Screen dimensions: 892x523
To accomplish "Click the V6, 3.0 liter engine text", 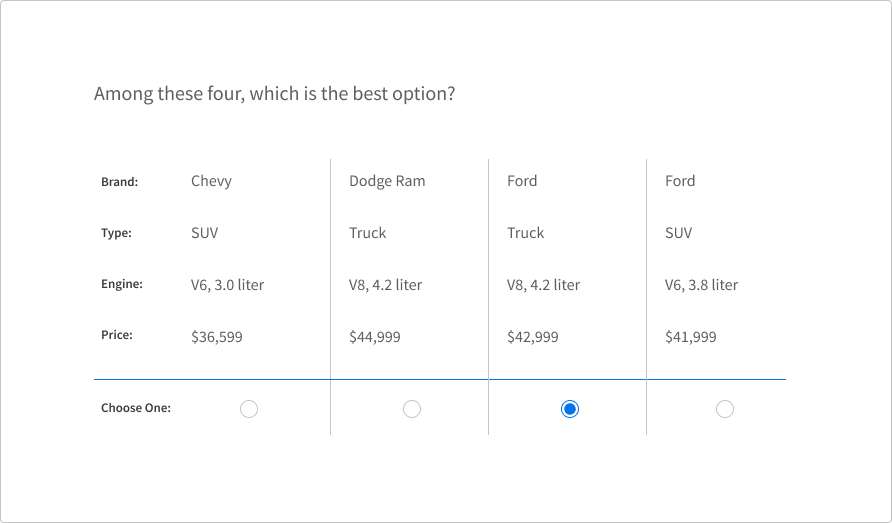I will point(228,285).
